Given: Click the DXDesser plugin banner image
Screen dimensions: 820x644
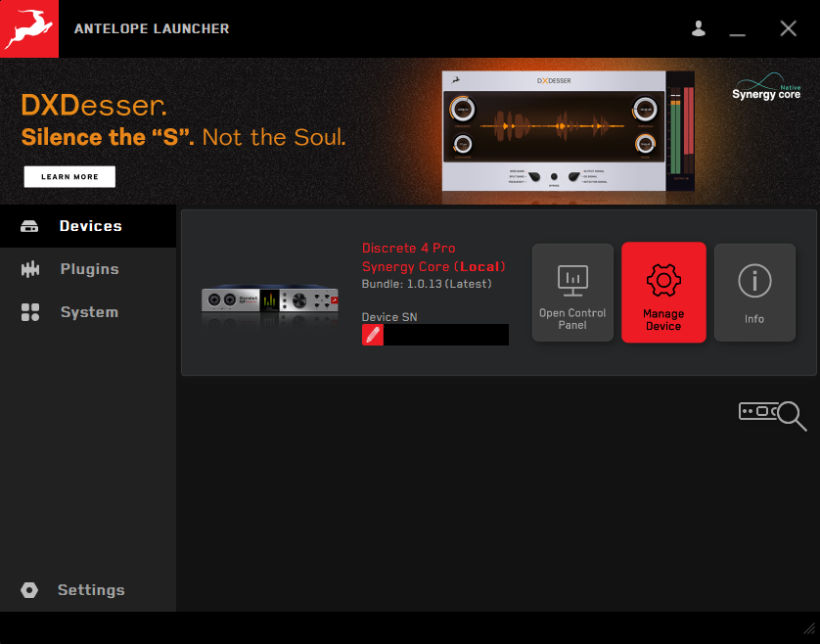Looking at the screenshot, I should pos(569,131).
